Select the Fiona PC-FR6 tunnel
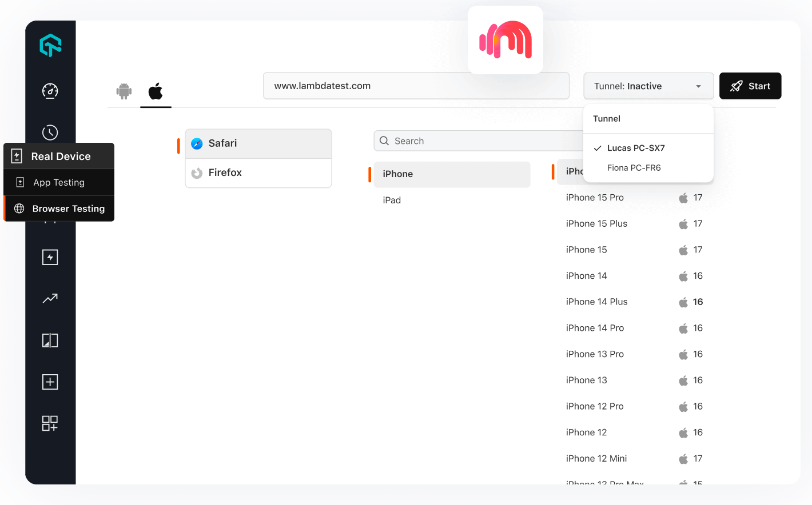The width and height of the screenshot is (812, 505). (x=634, y=168)
